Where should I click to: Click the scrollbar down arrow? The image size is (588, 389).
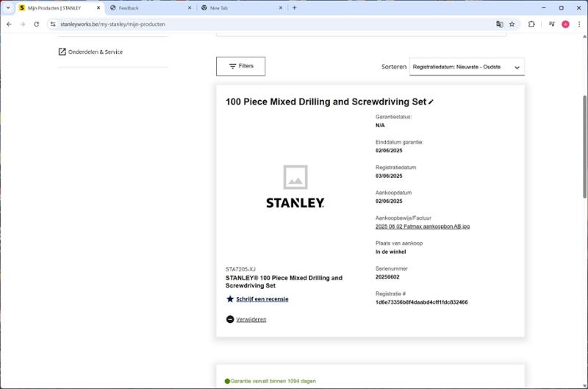(x=584, y=385)
